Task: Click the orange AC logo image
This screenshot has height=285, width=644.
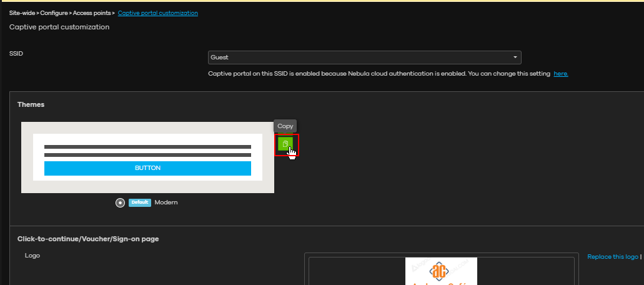Action: 441,272
